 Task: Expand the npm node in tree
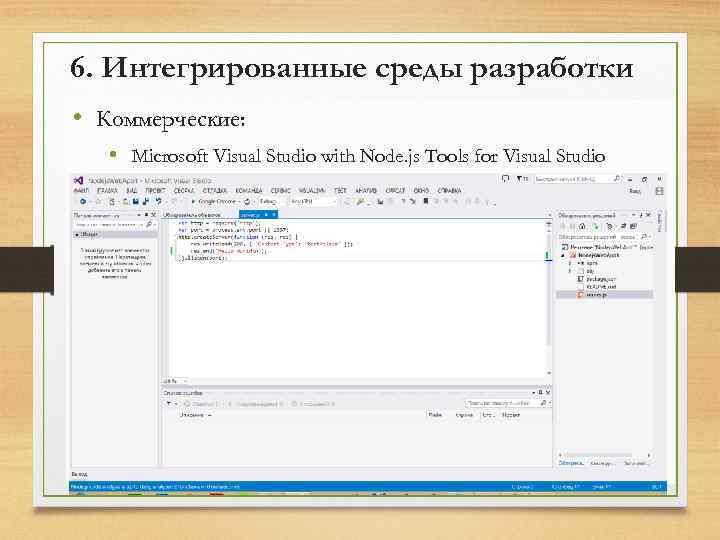pyautogui.click(x=570, y=264)
